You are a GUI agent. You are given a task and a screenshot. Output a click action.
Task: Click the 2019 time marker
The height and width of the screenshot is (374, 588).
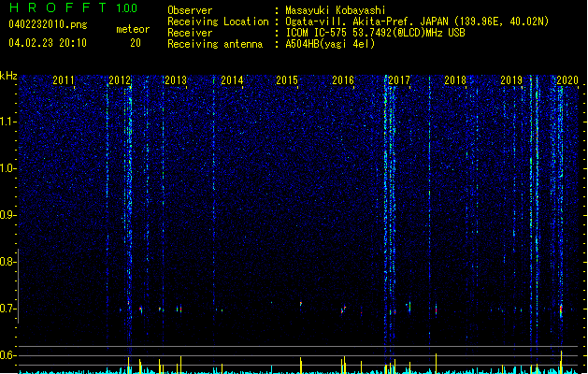(x=511, y=80)
